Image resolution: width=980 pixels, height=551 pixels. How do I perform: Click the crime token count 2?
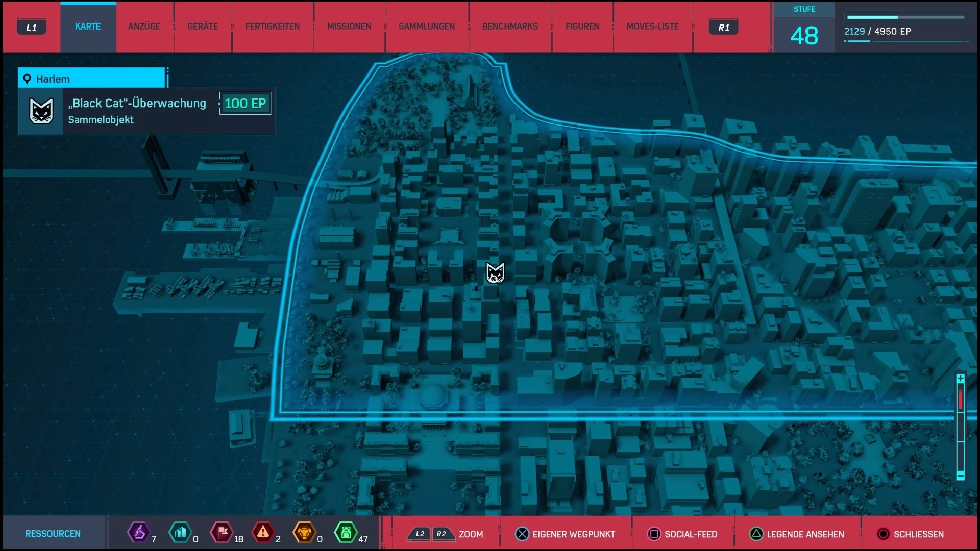point(278,539)
